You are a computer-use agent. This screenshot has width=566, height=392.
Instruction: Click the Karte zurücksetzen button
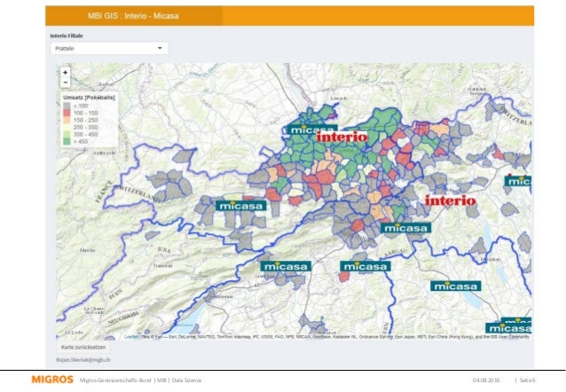[x=83, y=348]
